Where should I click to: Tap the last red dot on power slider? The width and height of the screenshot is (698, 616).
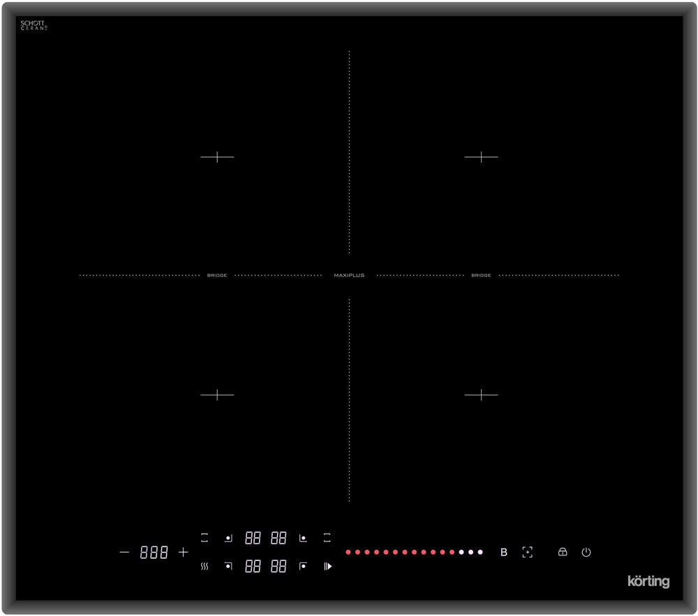452,552
